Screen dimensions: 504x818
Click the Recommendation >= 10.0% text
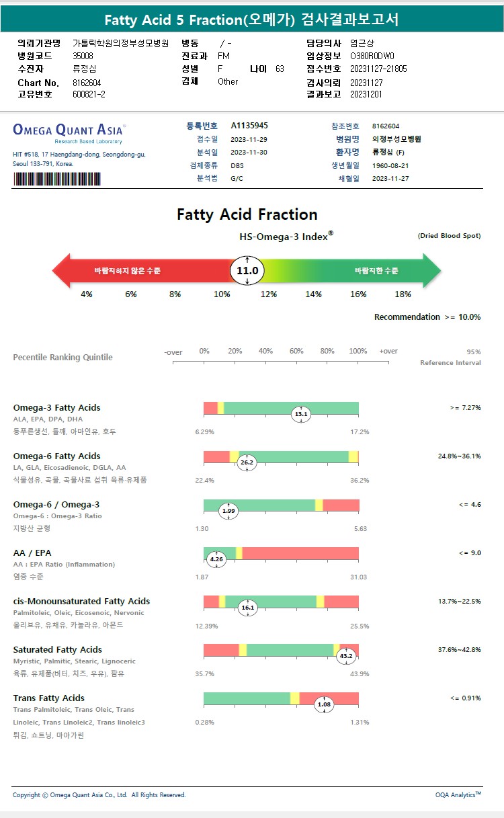coord(427,317)
